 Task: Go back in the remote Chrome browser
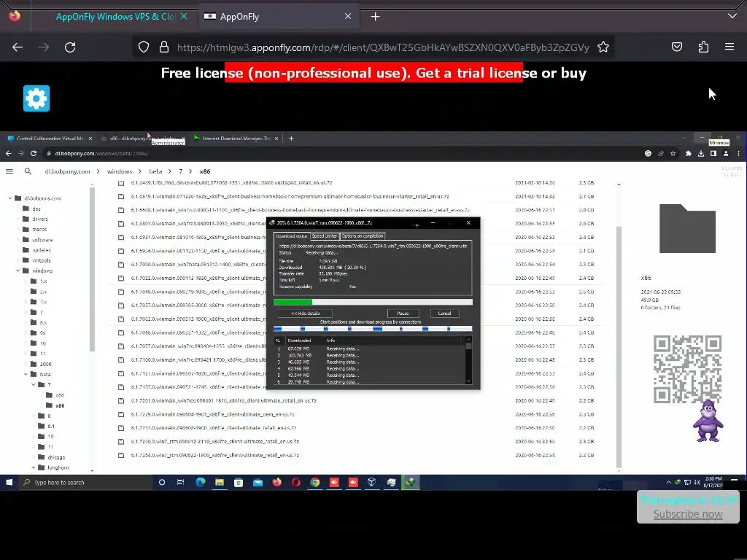[x=8, y=153]
